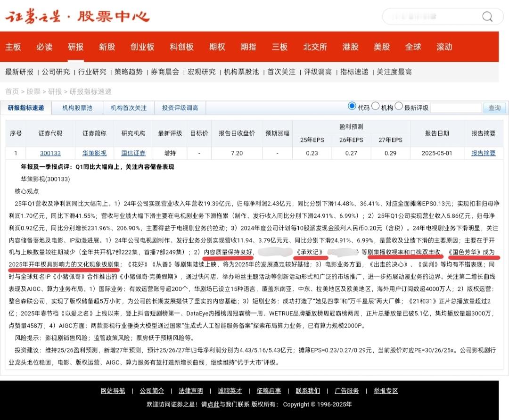Open the 期权 navigation item

217,47
